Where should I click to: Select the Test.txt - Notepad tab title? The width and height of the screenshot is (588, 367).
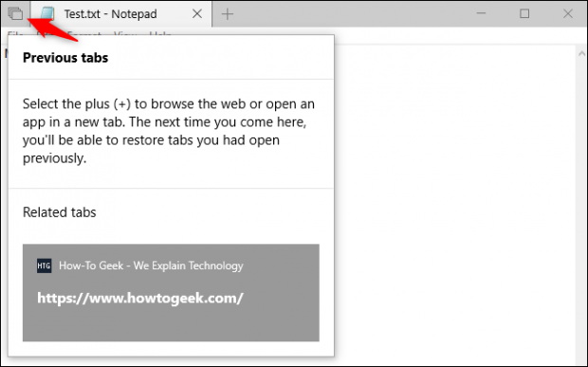click(x=111, y=14)
